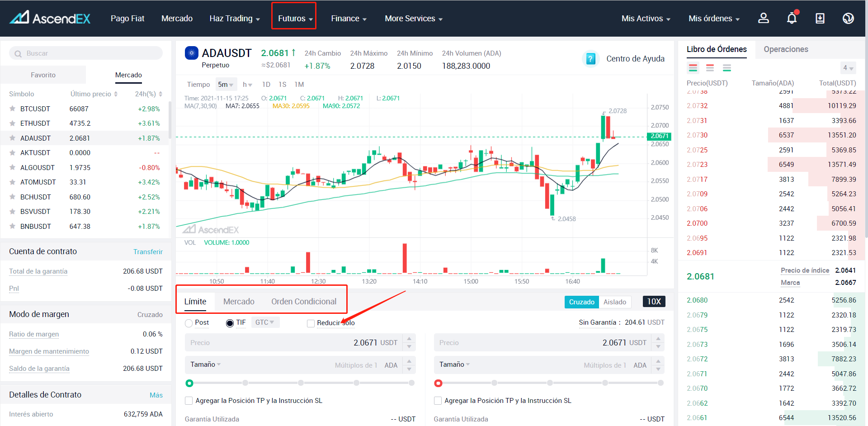Open the Libro de Órdenes tab
This screenshot has height=426, width=868.
pos(717,49)
